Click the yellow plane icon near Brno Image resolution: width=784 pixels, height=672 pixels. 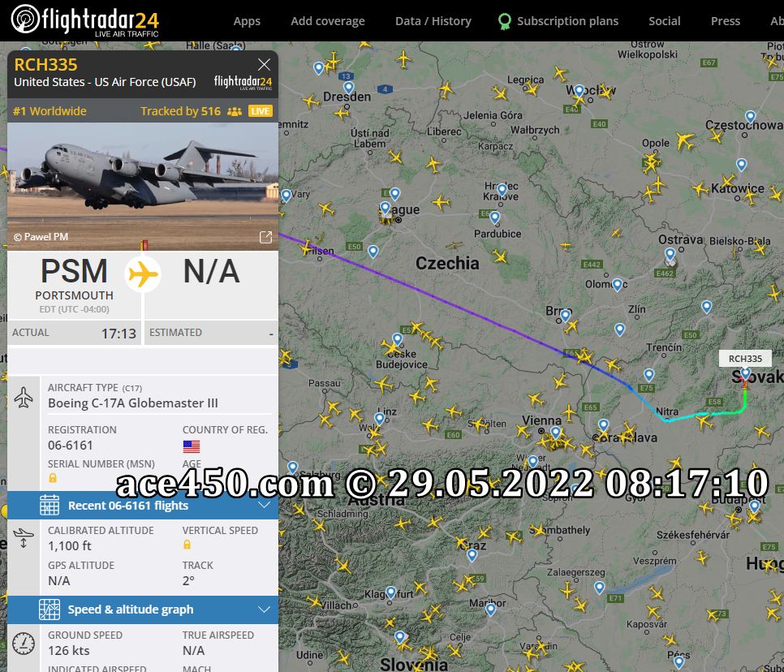571,326
